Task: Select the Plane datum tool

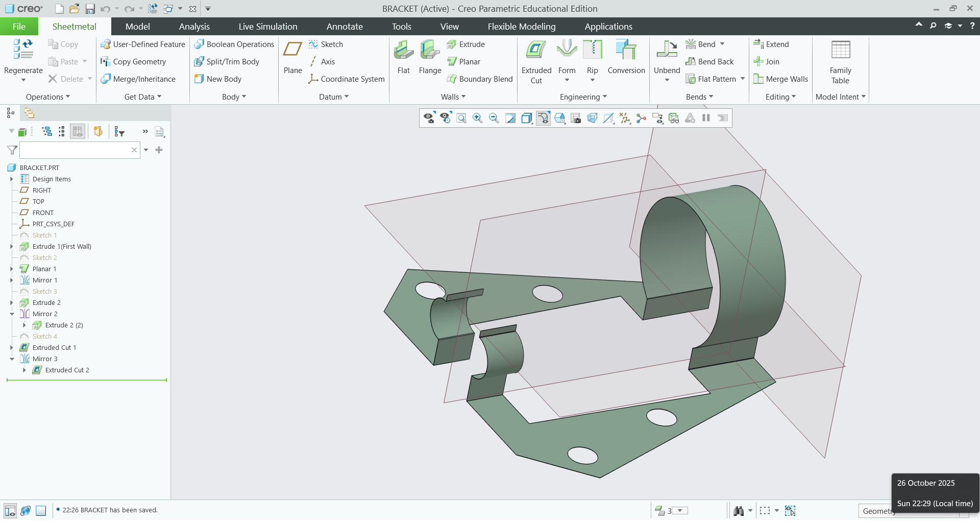Action: pos(292,57)
